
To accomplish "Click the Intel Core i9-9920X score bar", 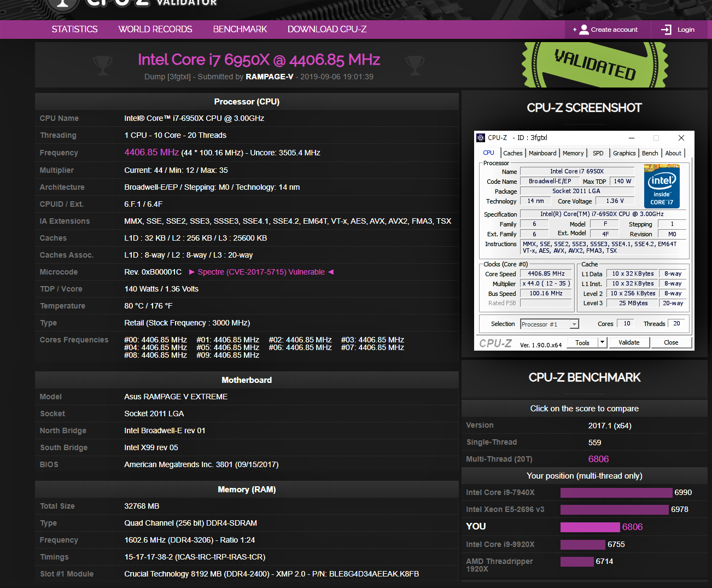I will point(583,545).
